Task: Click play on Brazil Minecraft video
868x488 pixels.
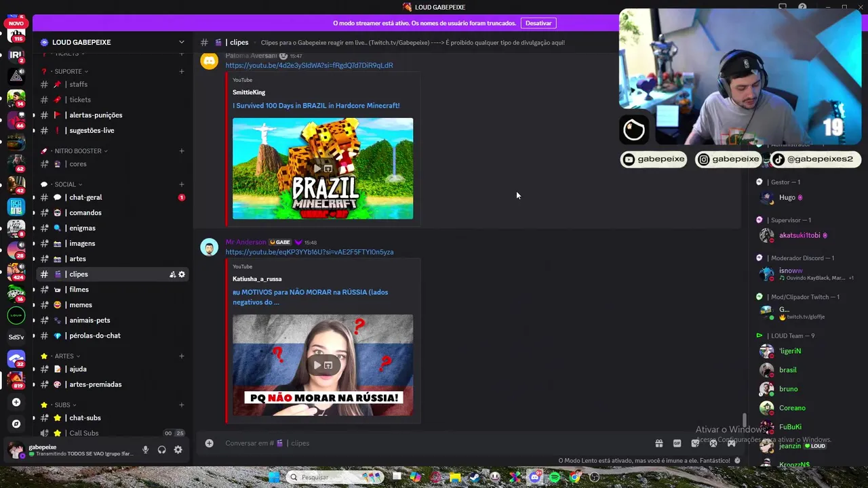Action: [317, 168]
